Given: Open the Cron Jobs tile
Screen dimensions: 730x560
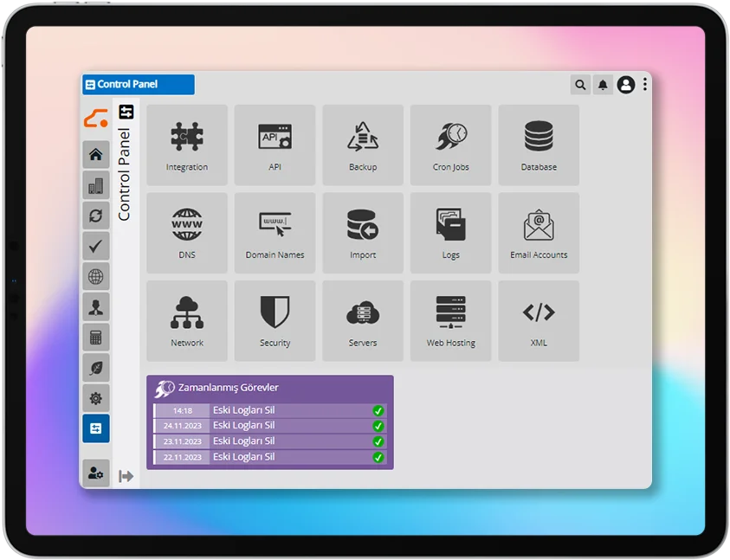Looking at the screenshot, I should tap(450, 145).
